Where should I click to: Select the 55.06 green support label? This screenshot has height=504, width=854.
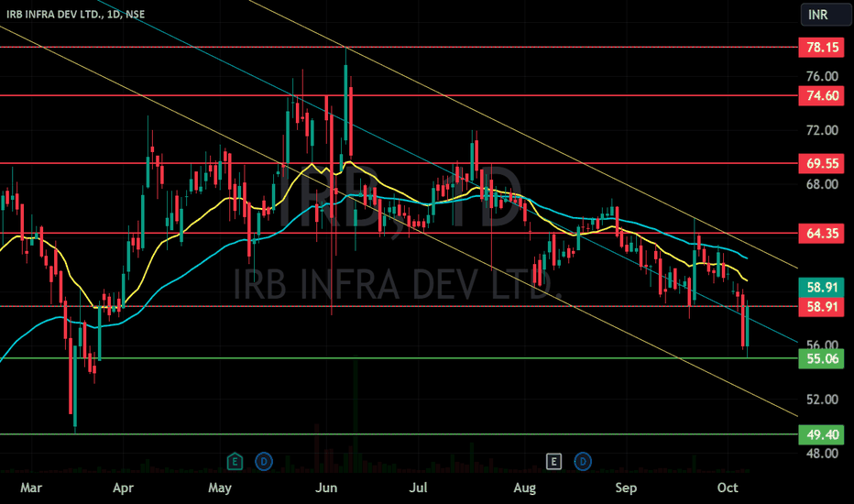click(x=821, y=358)
